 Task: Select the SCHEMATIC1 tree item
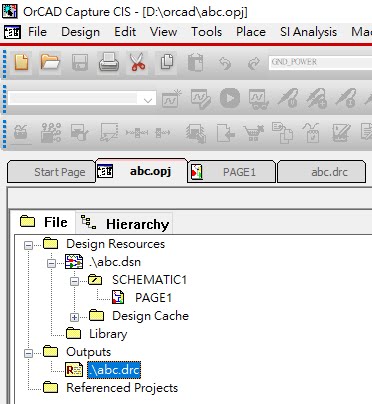(149, 280)
